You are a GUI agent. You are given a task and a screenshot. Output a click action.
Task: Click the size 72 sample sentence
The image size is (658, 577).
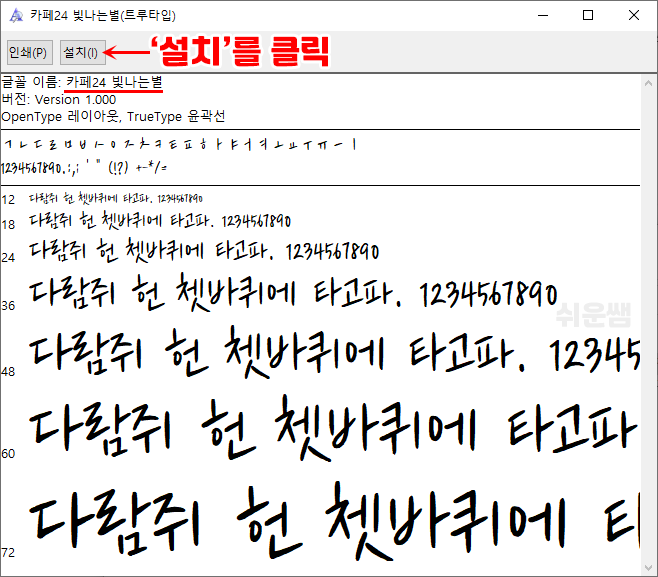point(334,522)
